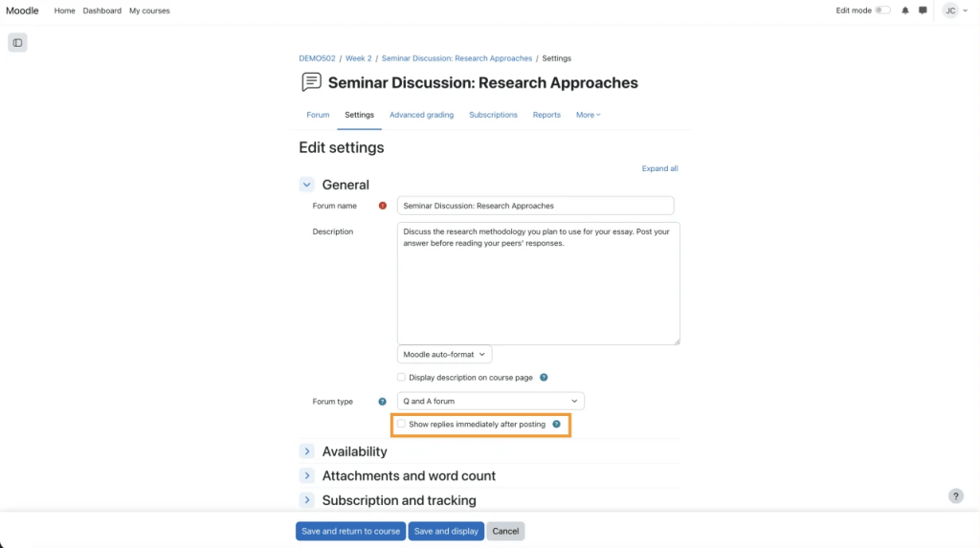Click the round question mark help button
This screenshot has height=548, width=980.
pyautogui.click(x=955, y=496)
